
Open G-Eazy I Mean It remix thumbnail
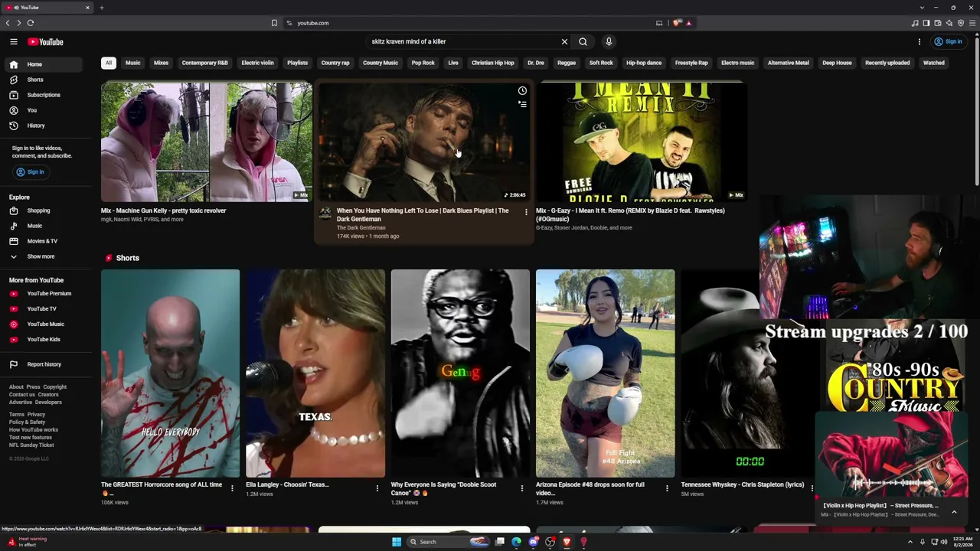642,142
